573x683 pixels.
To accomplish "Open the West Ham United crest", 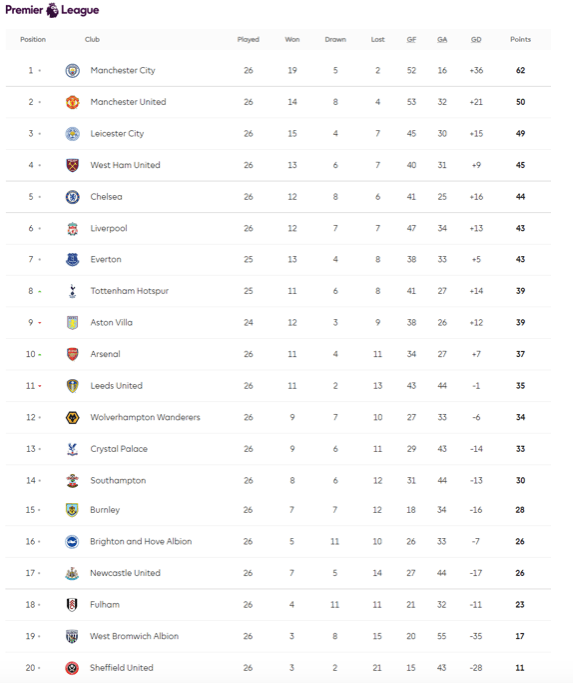I will click(72, 165).
